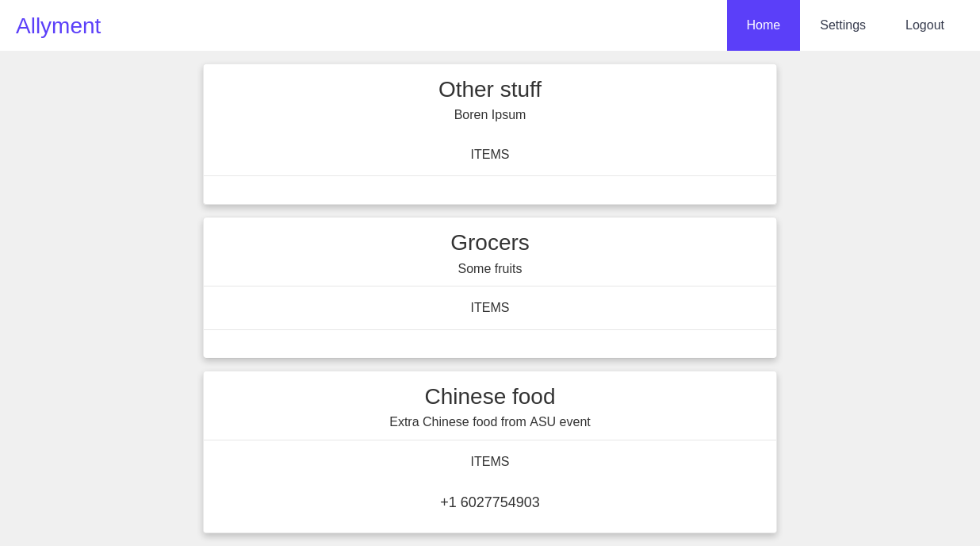Log out using Logout link
Screen dimensions: 980x546
924,25
